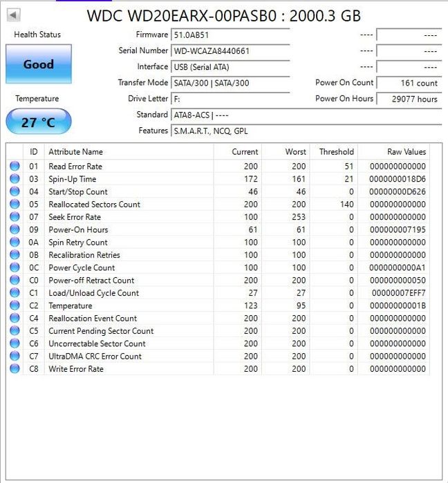Click the status orb for Spin-Up Time
The image size is (448, 483).
point(15,179)
